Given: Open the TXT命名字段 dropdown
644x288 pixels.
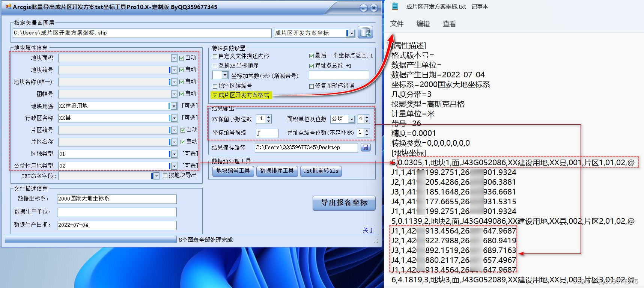Looking at the screenshot, I should (x=157, y=176).
